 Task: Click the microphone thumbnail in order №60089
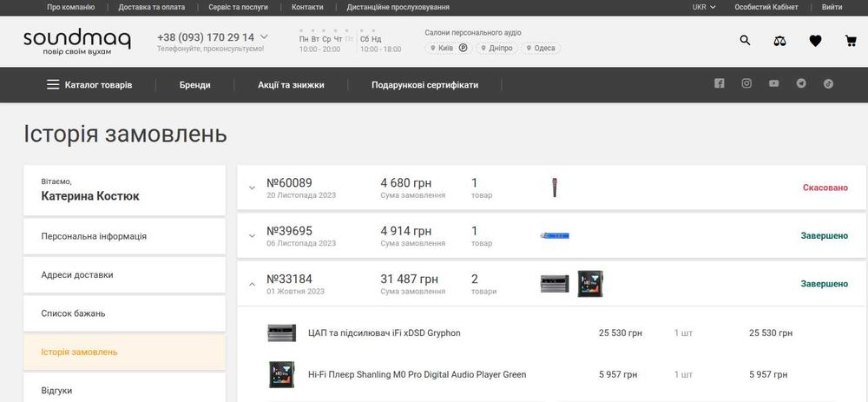(x=554, y=188)
